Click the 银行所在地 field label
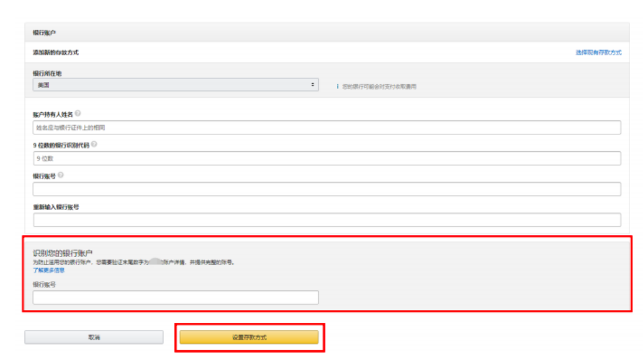644x360 pixels. [47, 74]
